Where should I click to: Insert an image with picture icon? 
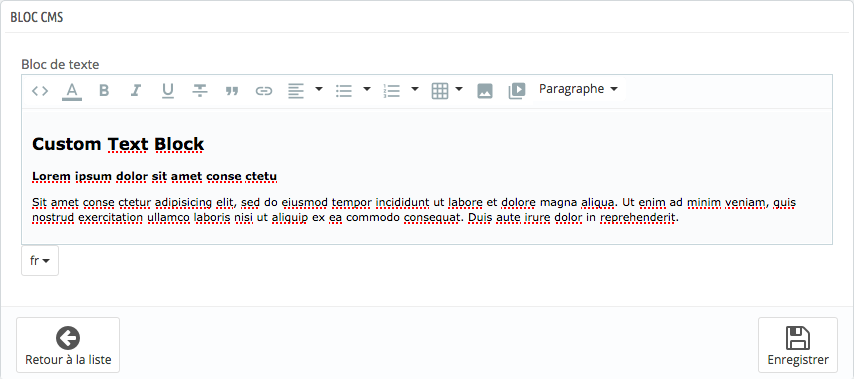click(485, 91)
